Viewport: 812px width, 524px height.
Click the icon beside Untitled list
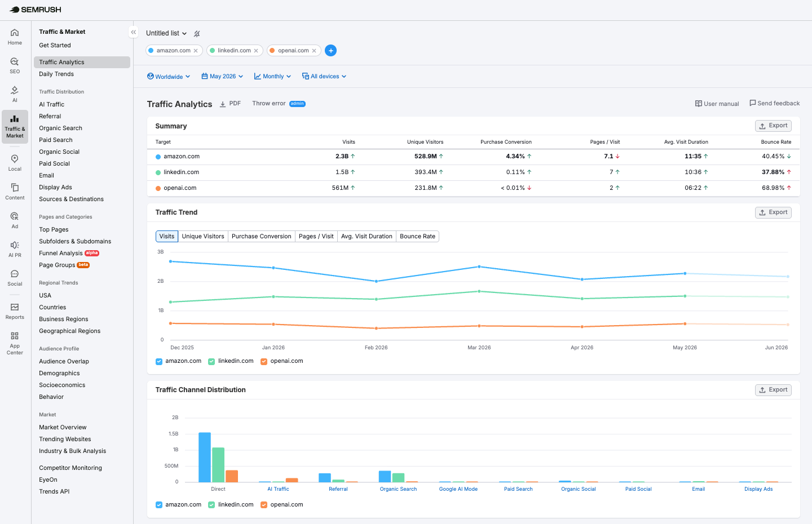[197, 34]
